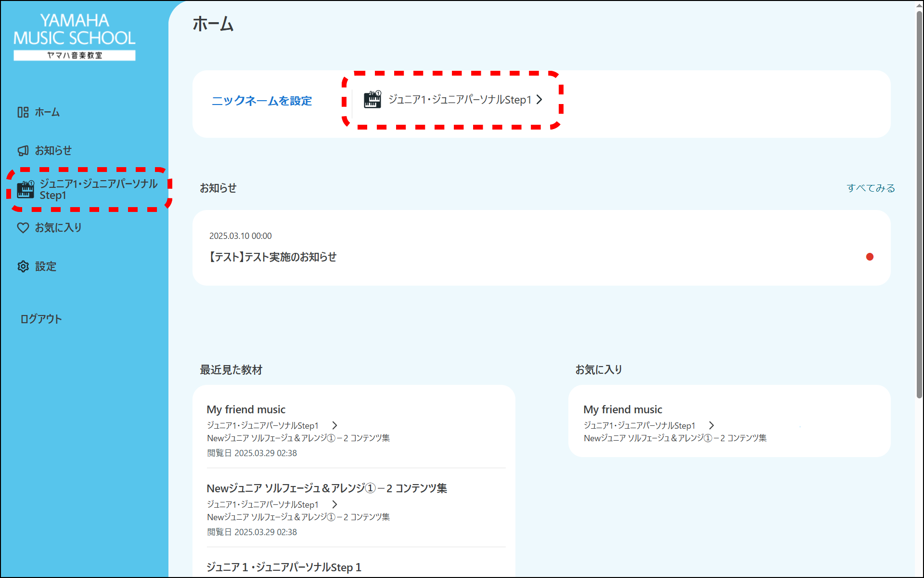Viewport: 924px width, 578px height.
Task: Click chevron under Newジュニア ソルフェージュ entry
Action: click(335, 504)
